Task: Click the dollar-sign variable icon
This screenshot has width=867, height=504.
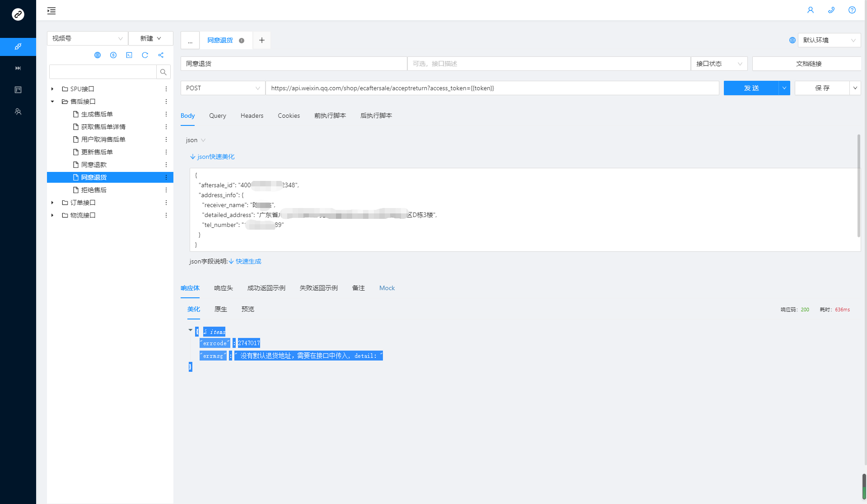Action: pos(113,55)
